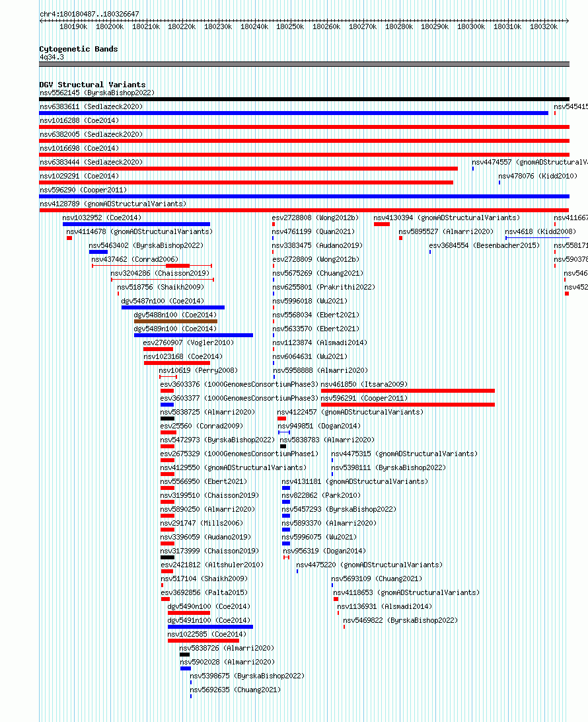This screenshot has width=588, height=722.
Task: Open nsv5902028 (Almarri2020) variant
Action: click(x=227, y=662)
